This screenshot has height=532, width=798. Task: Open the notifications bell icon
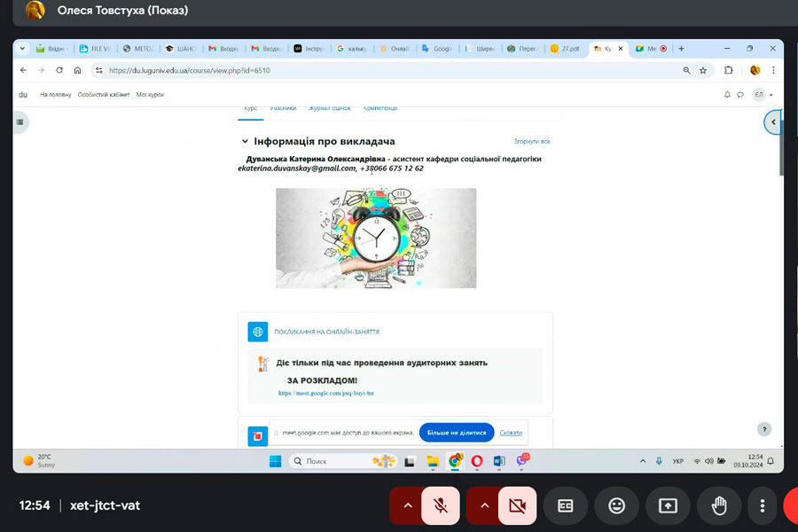coord(727,94)
